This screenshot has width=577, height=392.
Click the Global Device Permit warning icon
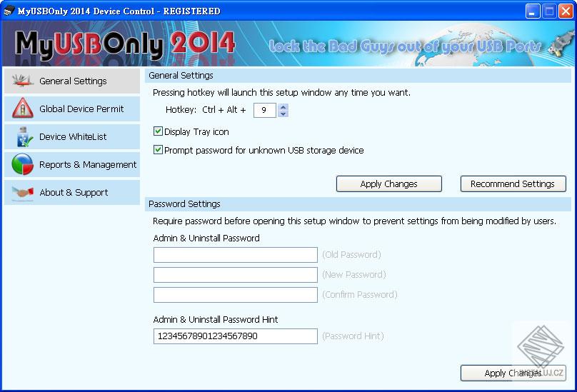[22, 109]
